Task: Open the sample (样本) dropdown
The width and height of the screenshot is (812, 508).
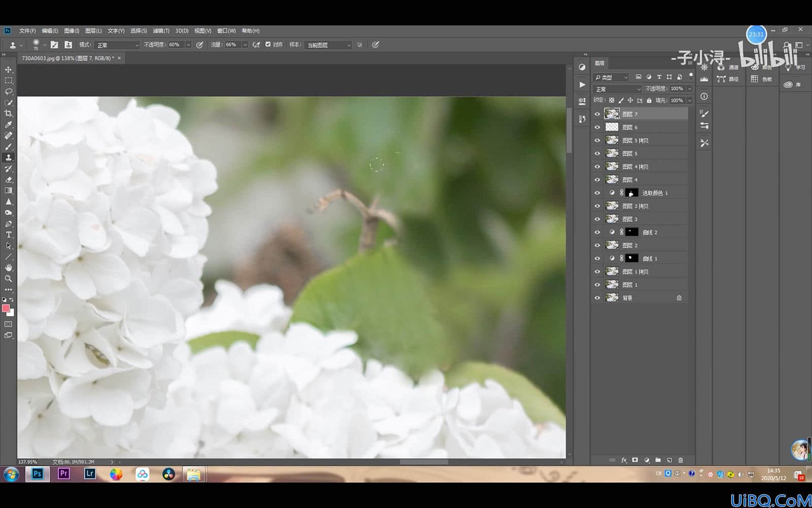Action: (328, 45)
